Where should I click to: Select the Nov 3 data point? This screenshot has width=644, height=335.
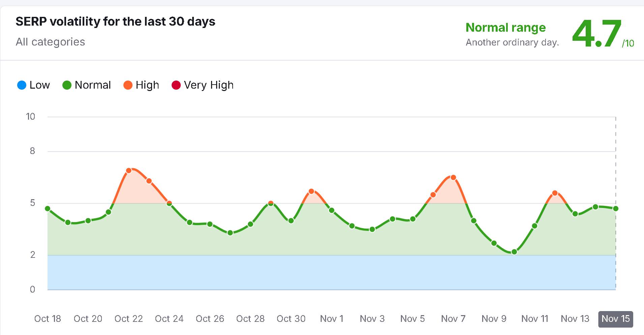tap(372, 230)
